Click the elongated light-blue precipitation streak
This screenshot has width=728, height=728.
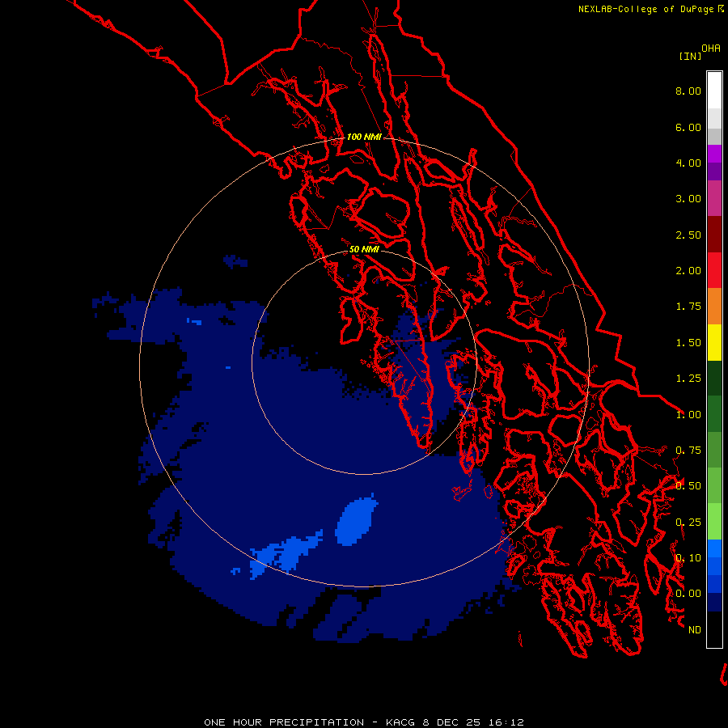point(286,553)
